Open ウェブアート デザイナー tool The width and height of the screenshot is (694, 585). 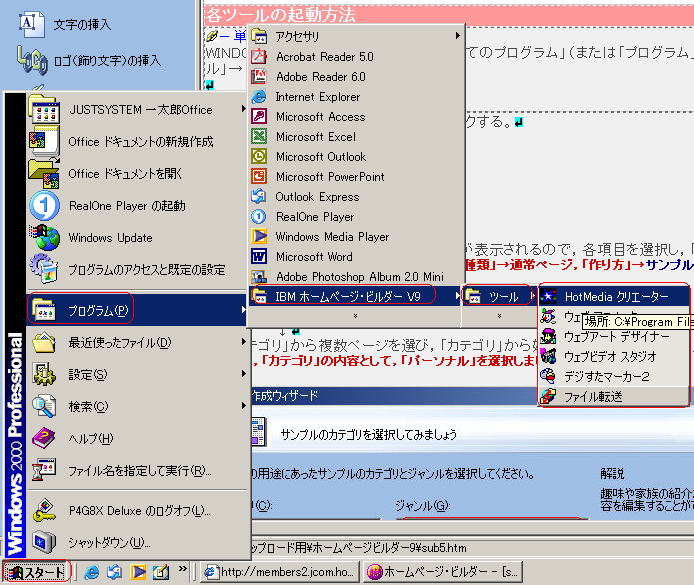(x=612, y=336)
